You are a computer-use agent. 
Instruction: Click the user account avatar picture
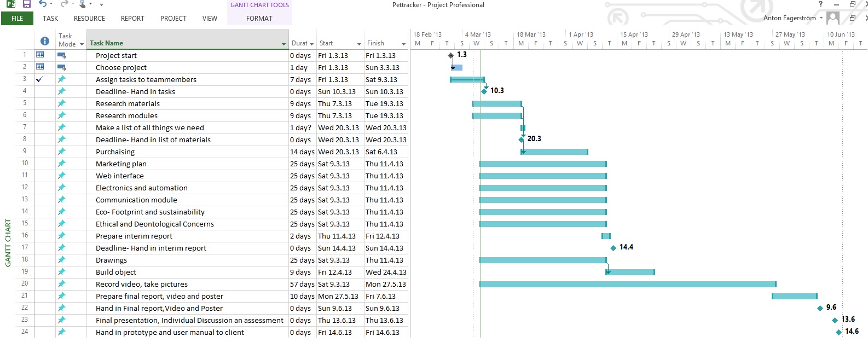point(833,18)
